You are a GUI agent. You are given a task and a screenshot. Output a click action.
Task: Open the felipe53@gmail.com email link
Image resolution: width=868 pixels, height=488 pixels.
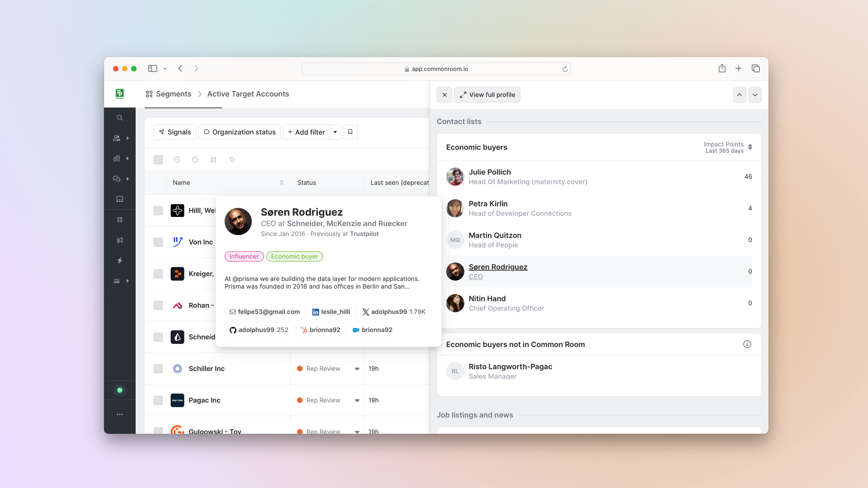[x=264, y=312]
